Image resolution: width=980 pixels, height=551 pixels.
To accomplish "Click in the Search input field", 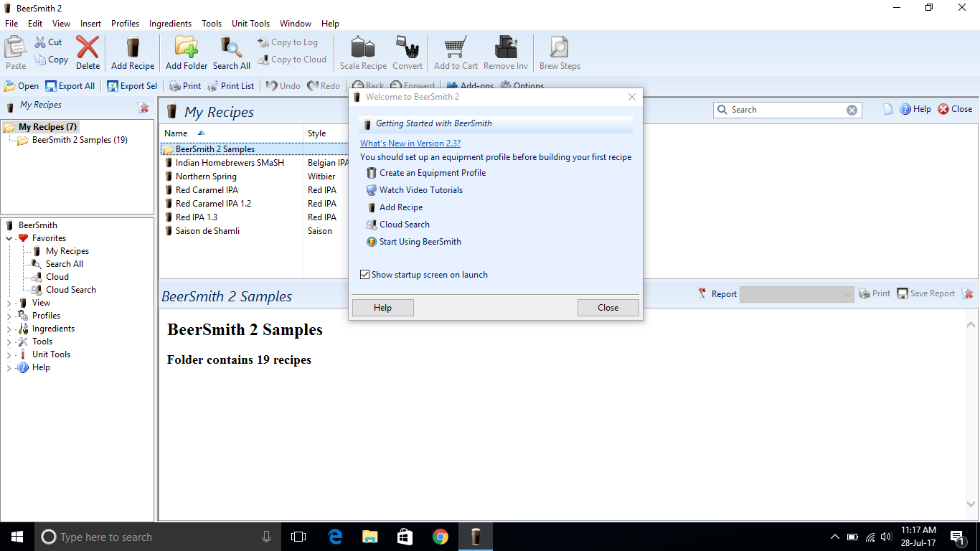I will (787, 110).
